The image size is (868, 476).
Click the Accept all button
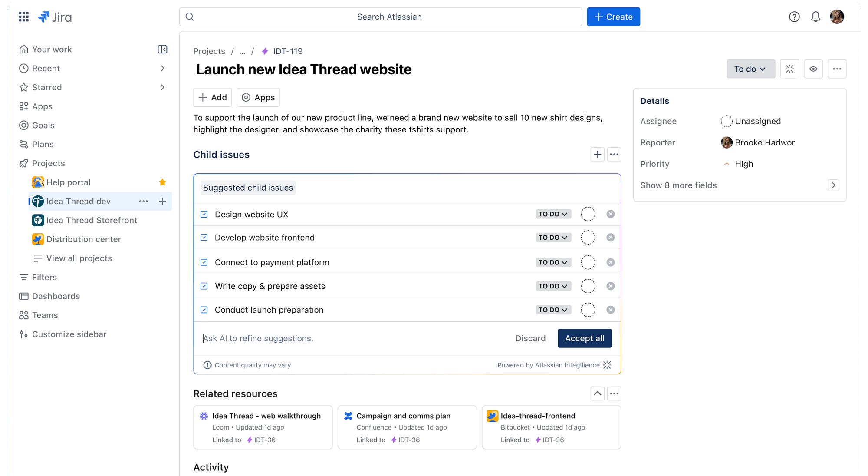click(x=585, y=338)
